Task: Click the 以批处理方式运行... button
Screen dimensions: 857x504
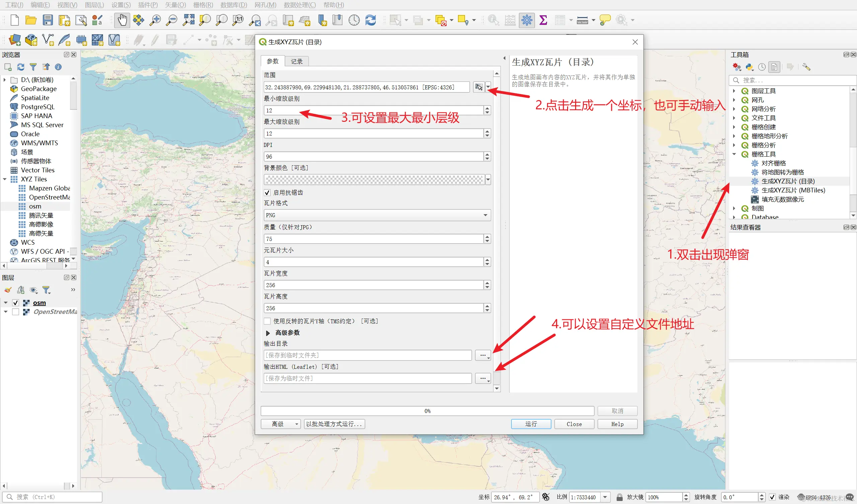Action: (334, 424)
